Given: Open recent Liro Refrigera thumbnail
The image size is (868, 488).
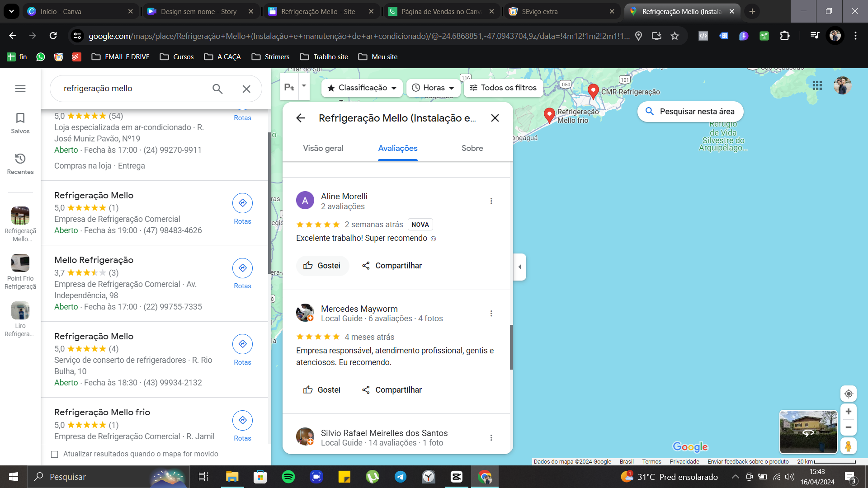Looking at the screenshot, I should [20, 319].
